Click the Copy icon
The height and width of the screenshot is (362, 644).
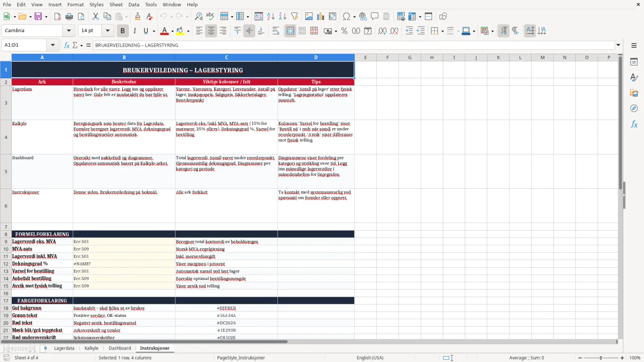coord(107,17)
